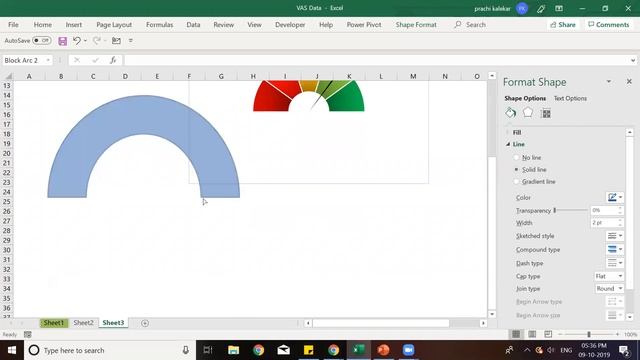The width and height of the screenshot is (640, 360).
Task: Click the Transparency percentage field
Action: pos(604,210)
